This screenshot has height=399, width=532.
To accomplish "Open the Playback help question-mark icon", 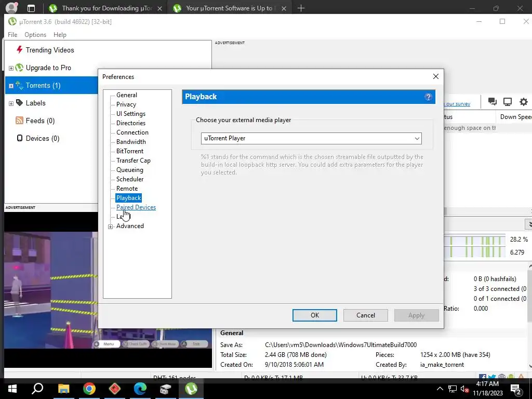I will 428,97.
